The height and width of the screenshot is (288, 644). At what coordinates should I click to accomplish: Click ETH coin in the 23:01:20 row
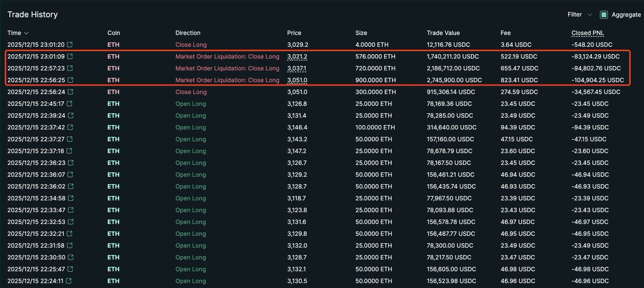click(113, 45)
